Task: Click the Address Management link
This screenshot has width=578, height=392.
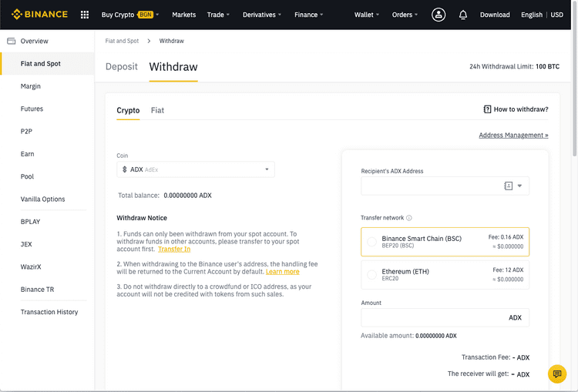Action: click(x=513, y=136)
